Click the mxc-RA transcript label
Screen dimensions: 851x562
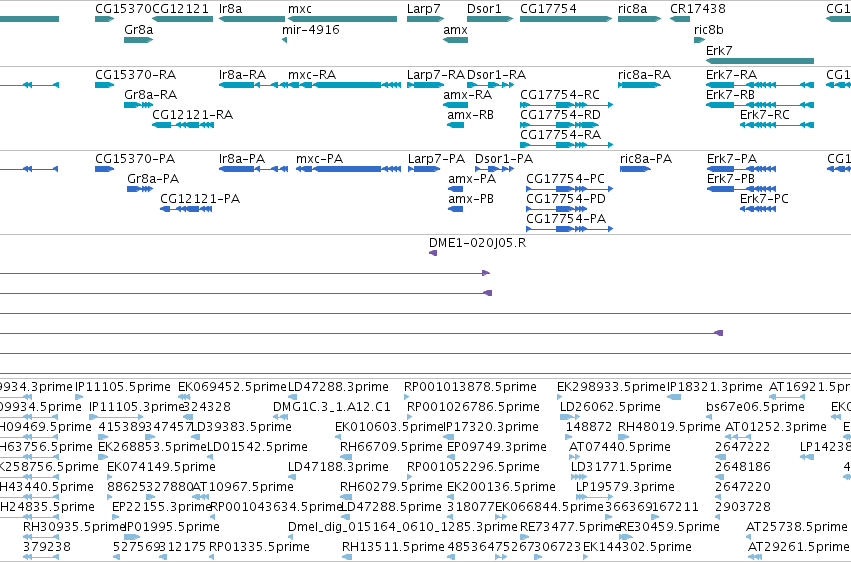312,74
